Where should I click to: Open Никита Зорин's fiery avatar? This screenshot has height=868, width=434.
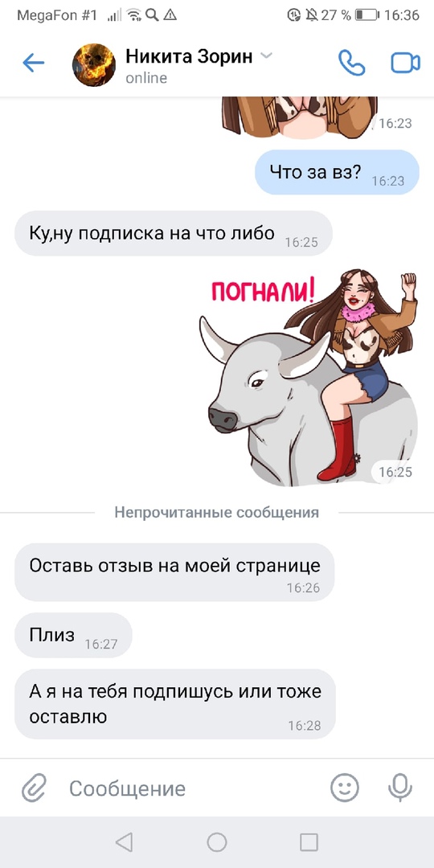(x=94, y=65)
